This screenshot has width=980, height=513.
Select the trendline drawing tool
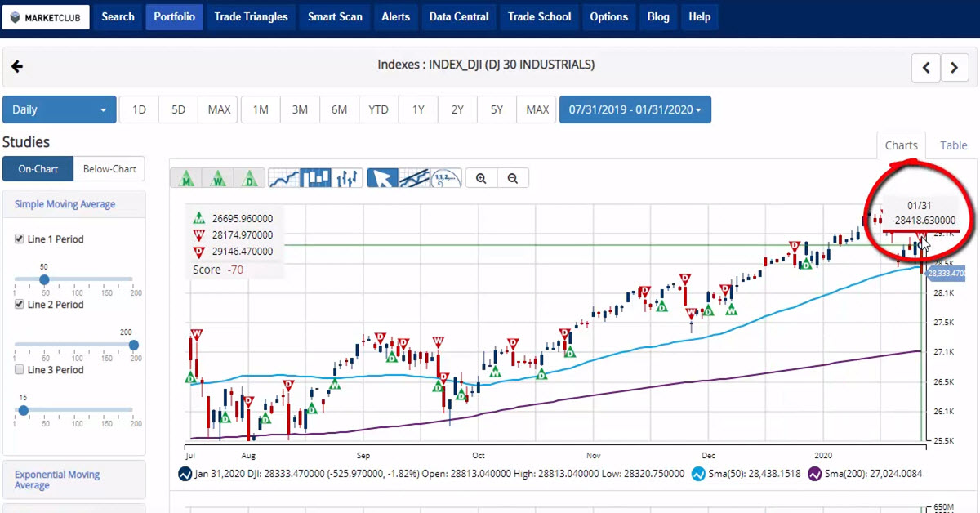[412, 177]
